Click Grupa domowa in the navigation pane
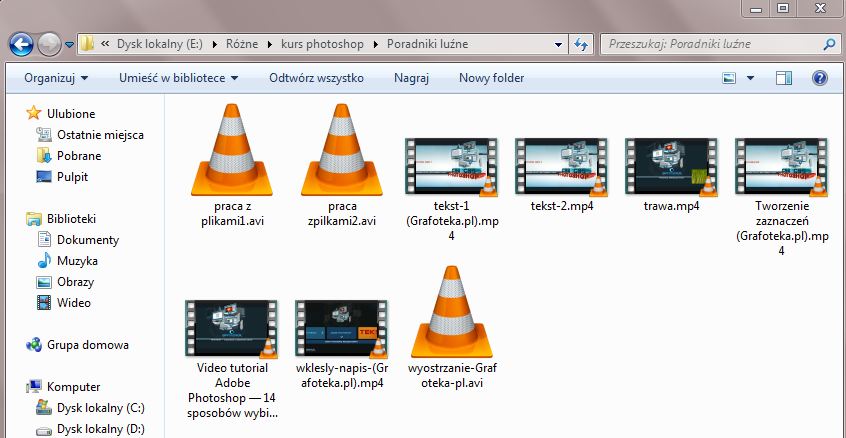Image resolution: width=846 pixels, height=438 pixels. tap(88, 345)
